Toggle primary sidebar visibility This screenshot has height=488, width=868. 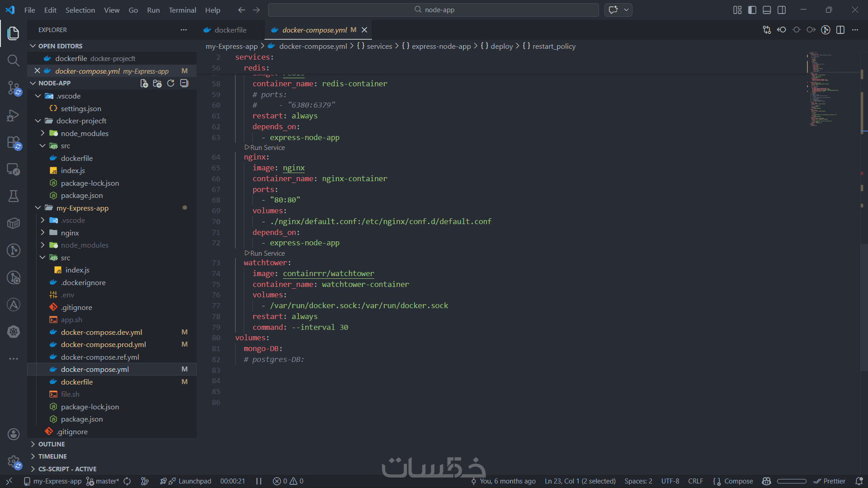[752, 10]
